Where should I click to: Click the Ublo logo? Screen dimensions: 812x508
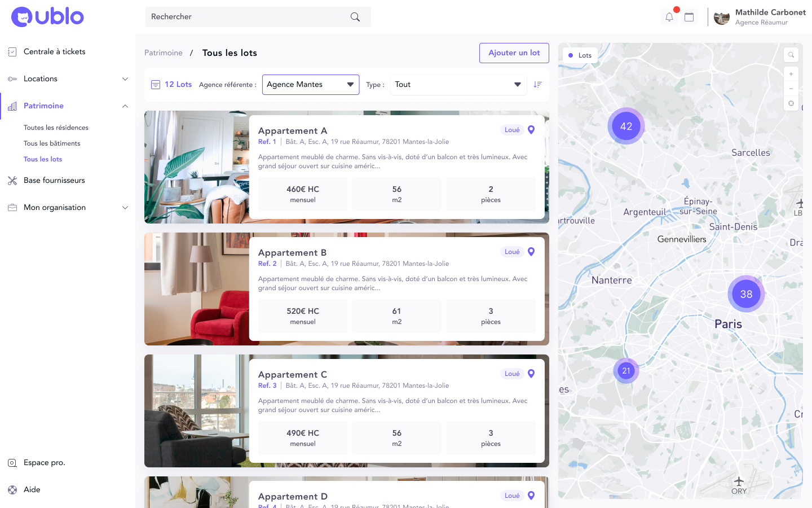(47, 17)
